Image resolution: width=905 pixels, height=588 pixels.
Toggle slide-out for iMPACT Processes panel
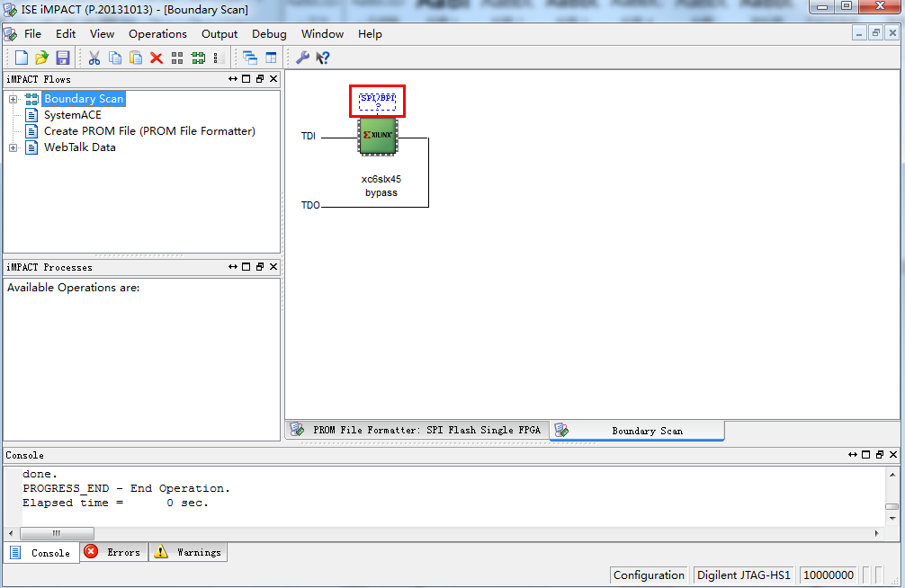coord(233,267)
